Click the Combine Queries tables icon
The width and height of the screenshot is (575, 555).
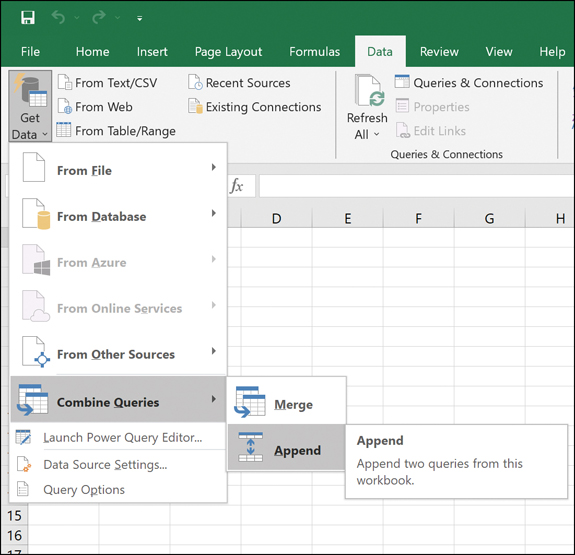(33, 400)
